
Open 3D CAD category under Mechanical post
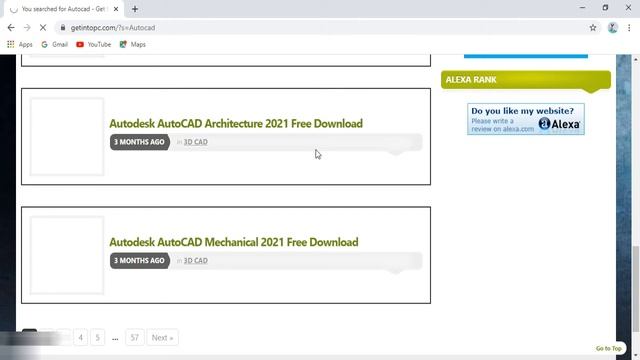pyautogui.click(x=196, y=260)
